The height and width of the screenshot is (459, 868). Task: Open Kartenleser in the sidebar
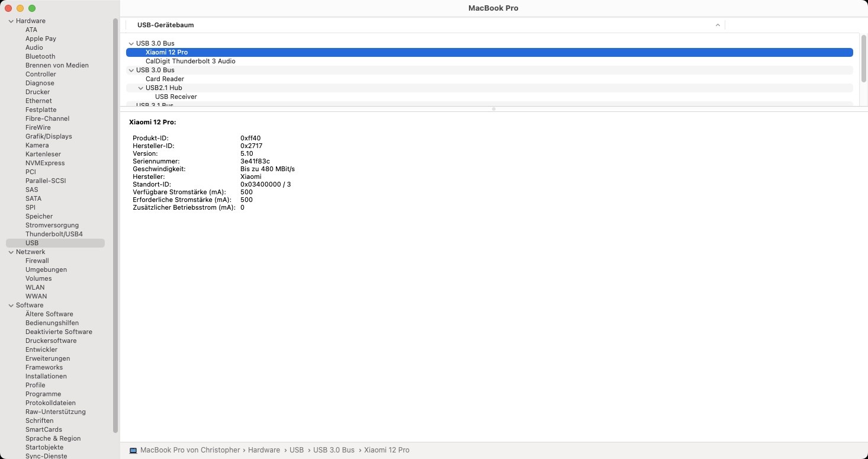pyautogui.click(x=43, y=154)
